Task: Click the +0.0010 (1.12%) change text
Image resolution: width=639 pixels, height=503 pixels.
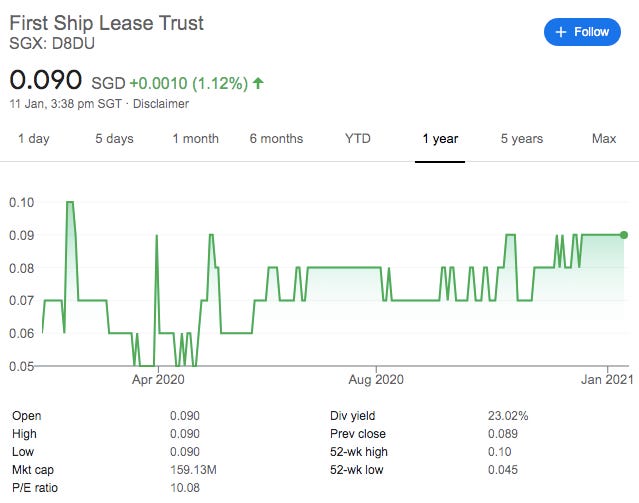Action: (x=189, y=83)
